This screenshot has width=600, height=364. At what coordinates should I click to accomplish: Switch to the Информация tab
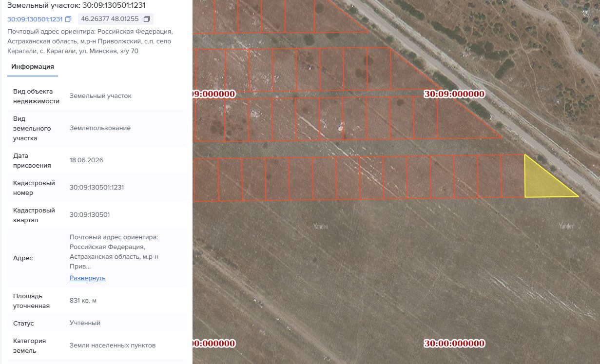click(33, 67)
